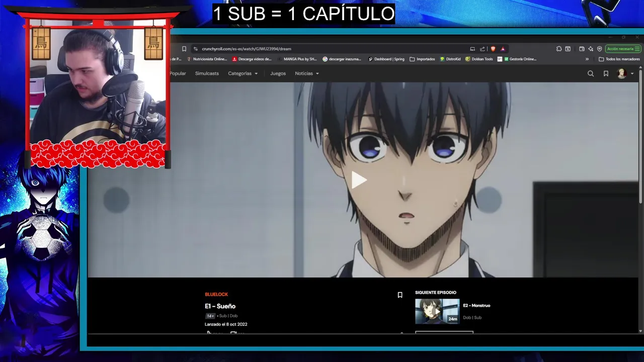Image resolution: width=644 pixels, height=362 pixels.
Task: Open the 'Importados' bookmarks folder
Action: coord(422,59)
